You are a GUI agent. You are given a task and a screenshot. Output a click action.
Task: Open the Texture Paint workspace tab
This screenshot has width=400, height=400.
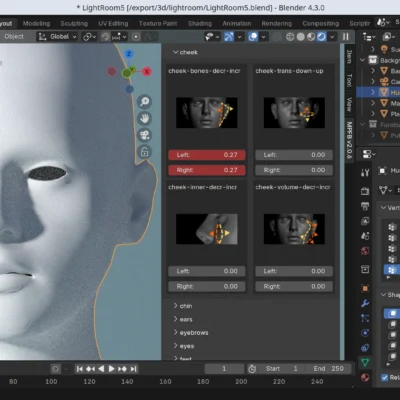coord(158,23)
